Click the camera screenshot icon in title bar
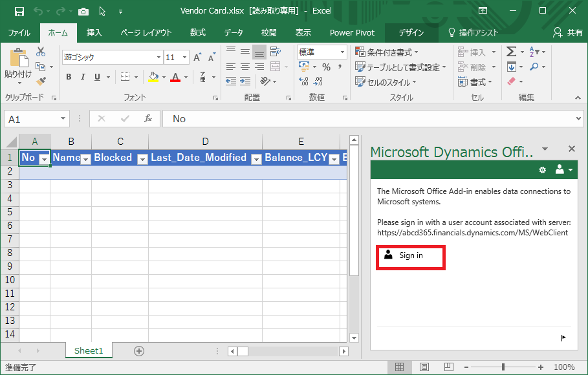Viewport: 588px width, 375px height. point(83,12)
